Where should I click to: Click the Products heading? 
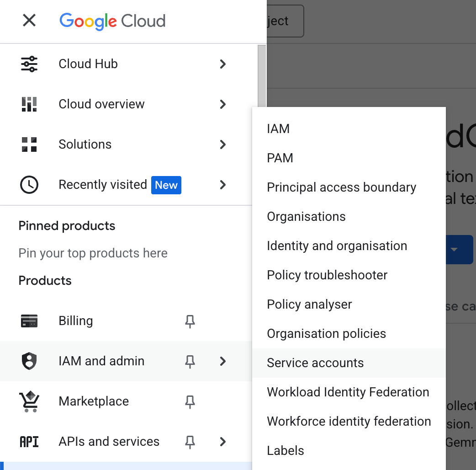pyautogui.click(x=45, y=281)
